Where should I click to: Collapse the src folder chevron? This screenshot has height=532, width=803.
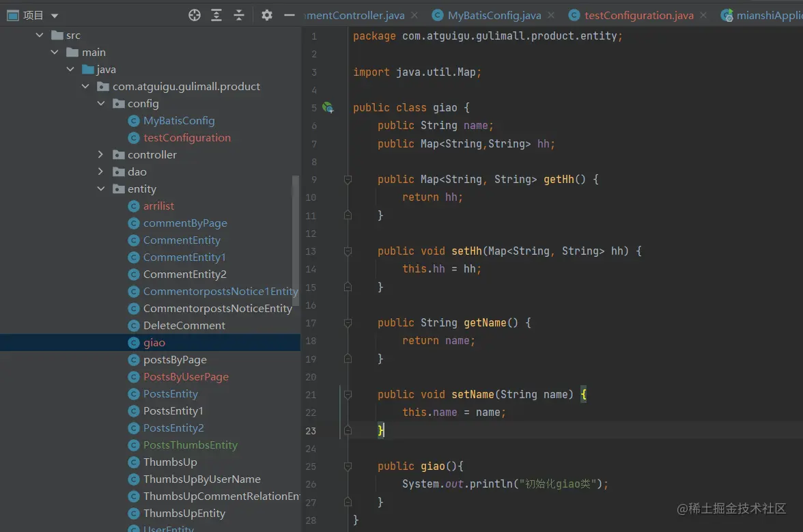point(40,36)
